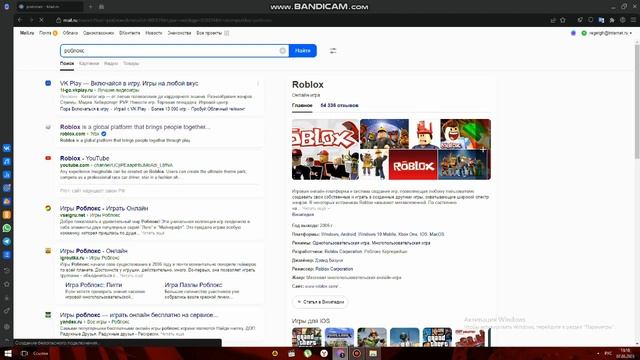Open the Windows Start menu
This screenshot has height=360, width=640.
(8, 353)
